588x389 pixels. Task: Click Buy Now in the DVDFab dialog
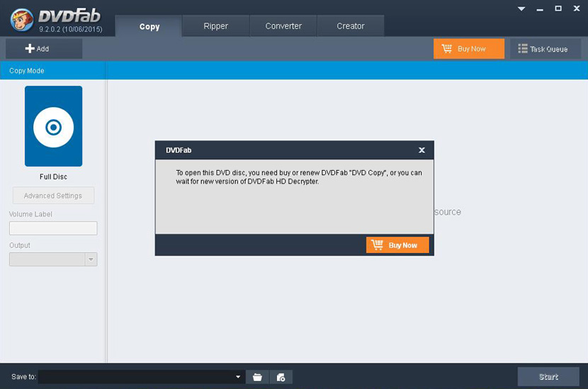click(397, 245)
